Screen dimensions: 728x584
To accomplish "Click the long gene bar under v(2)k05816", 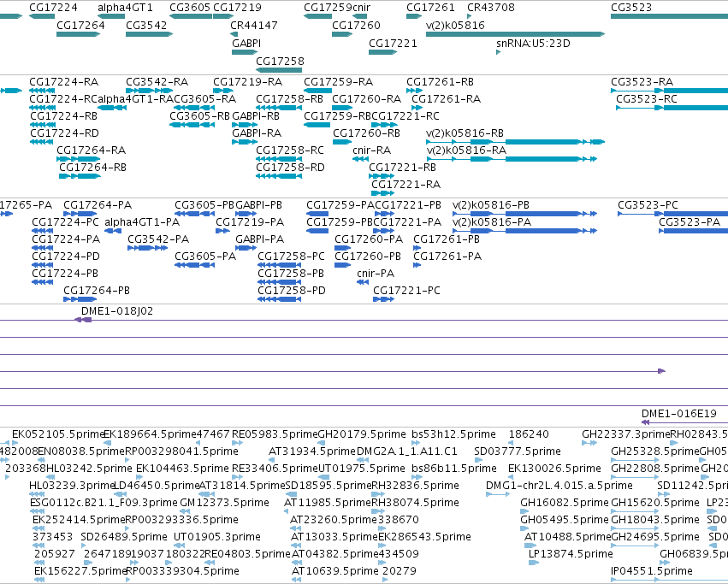I will coord(515,34).
